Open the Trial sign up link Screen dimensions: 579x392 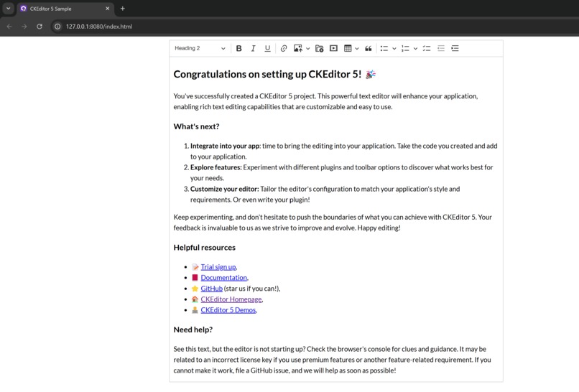(x=218, y=267)
